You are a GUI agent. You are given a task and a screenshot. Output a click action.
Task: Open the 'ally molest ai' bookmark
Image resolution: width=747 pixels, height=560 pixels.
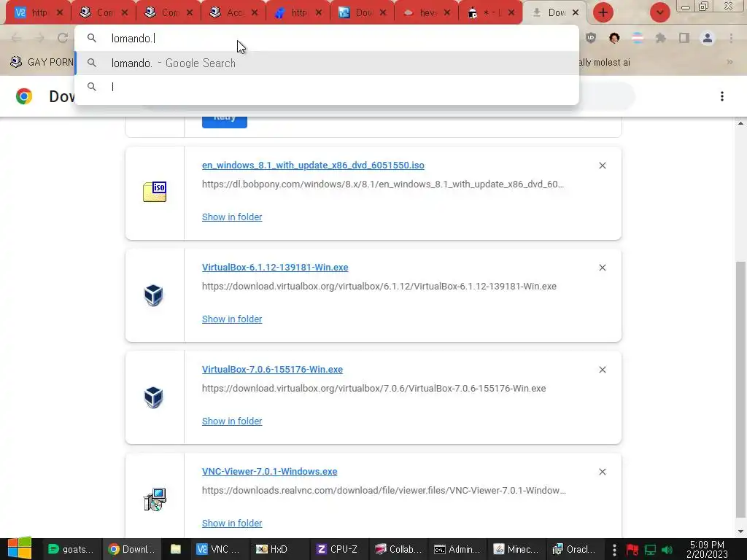coord(605,63)
